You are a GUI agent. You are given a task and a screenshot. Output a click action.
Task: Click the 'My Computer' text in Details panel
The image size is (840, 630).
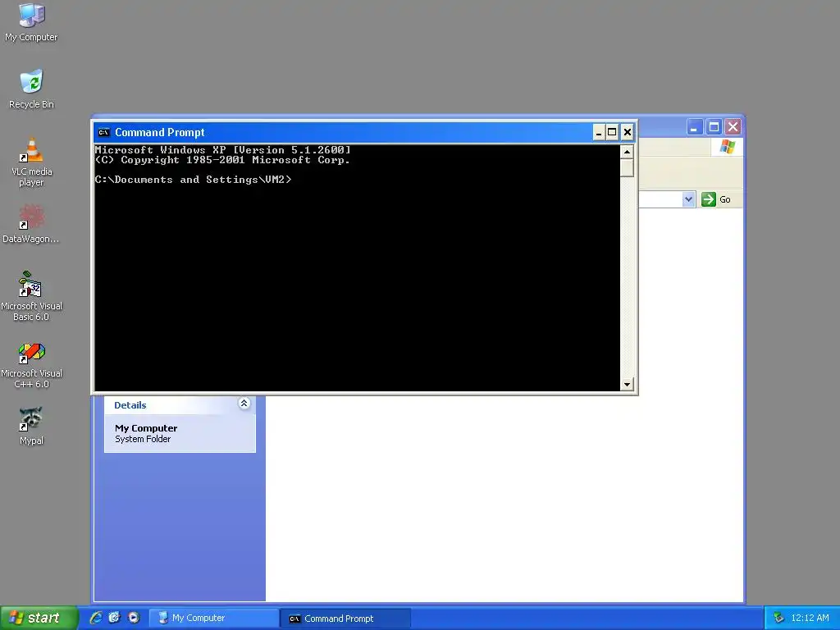pos(146,428)
